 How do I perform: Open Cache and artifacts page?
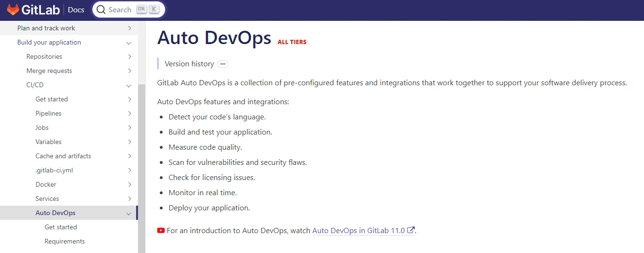click(x=63, y=156)
